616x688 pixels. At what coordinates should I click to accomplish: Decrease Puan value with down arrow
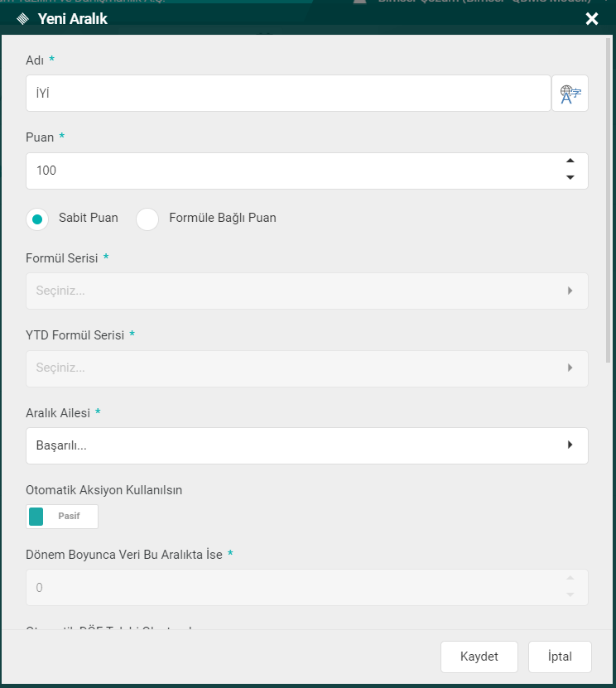tap(570, 178)
